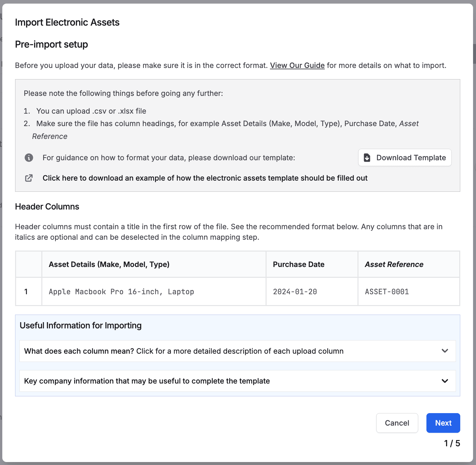
Task: Click the 1 / 5 step indicator
Action: (x=452, y=443)
